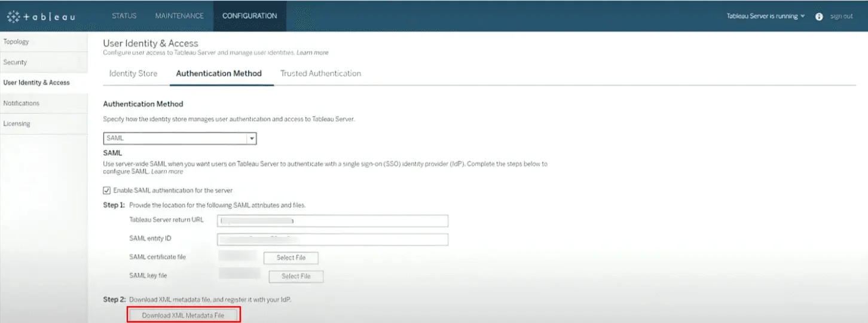Click Select File for SAML certificate file

pyautogui.click(x=291, y=258)
